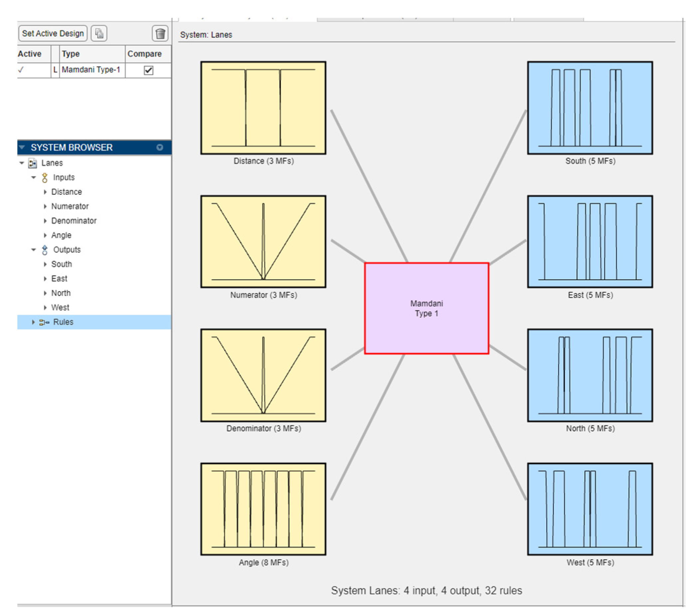The width and height of the screenshot is (695, 616).
Task: Open the Angle 8 MFs input plot
Action: 263,509
